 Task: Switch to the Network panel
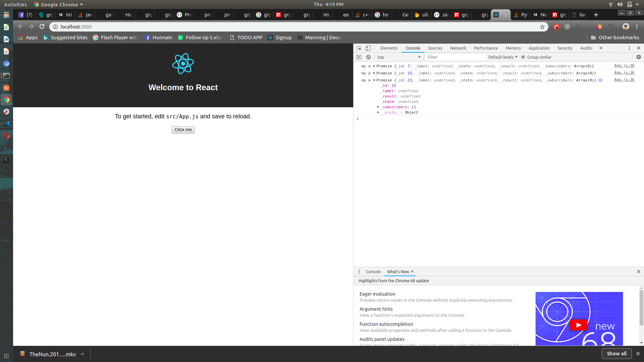pyautogui.click(x=458, y=48)
